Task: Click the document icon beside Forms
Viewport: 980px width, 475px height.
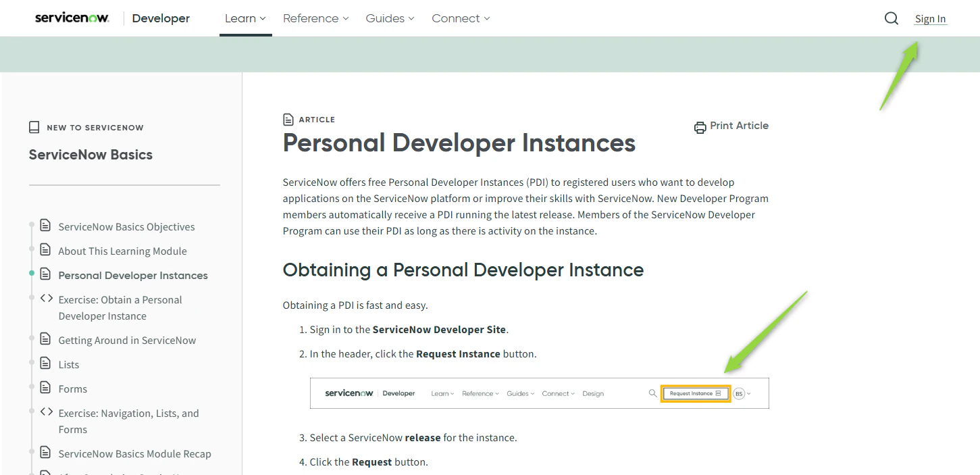Action: [45, 389]
